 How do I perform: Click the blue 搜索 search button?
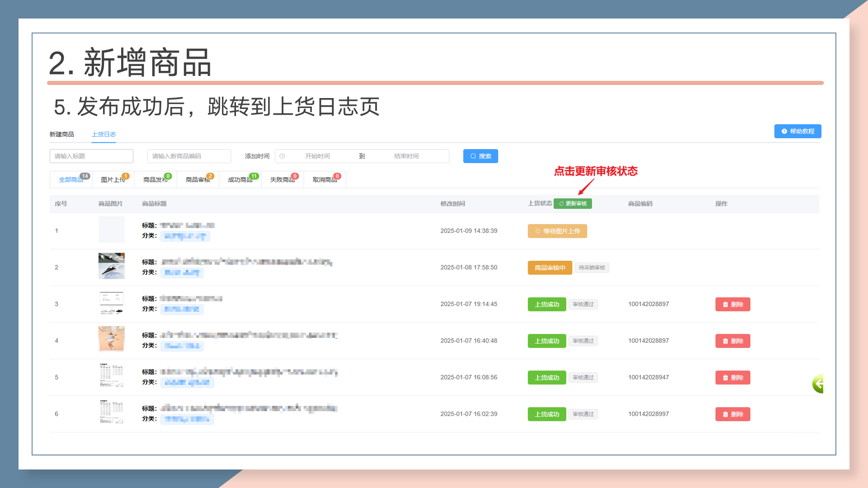[x=480, y=156]
